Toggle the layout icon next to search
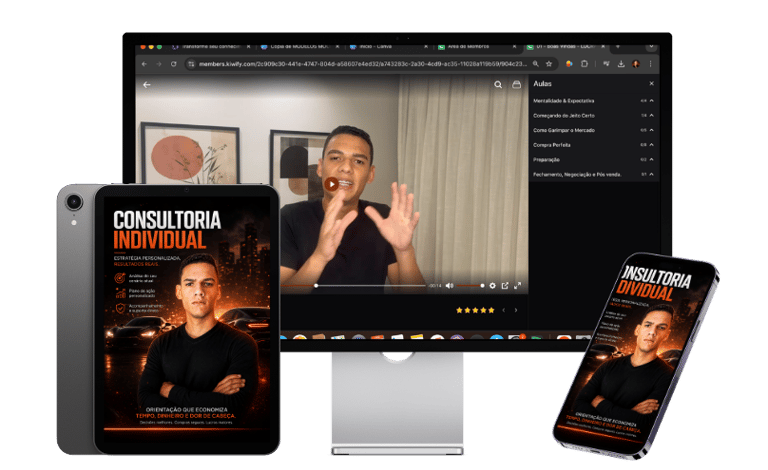 [x=516, y=85]
